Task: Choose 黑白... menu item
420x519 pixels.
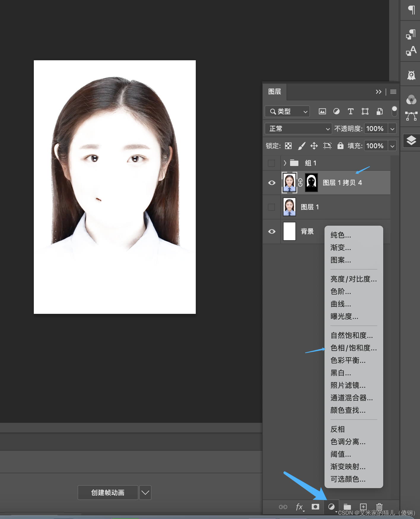Action: [341, 373]
